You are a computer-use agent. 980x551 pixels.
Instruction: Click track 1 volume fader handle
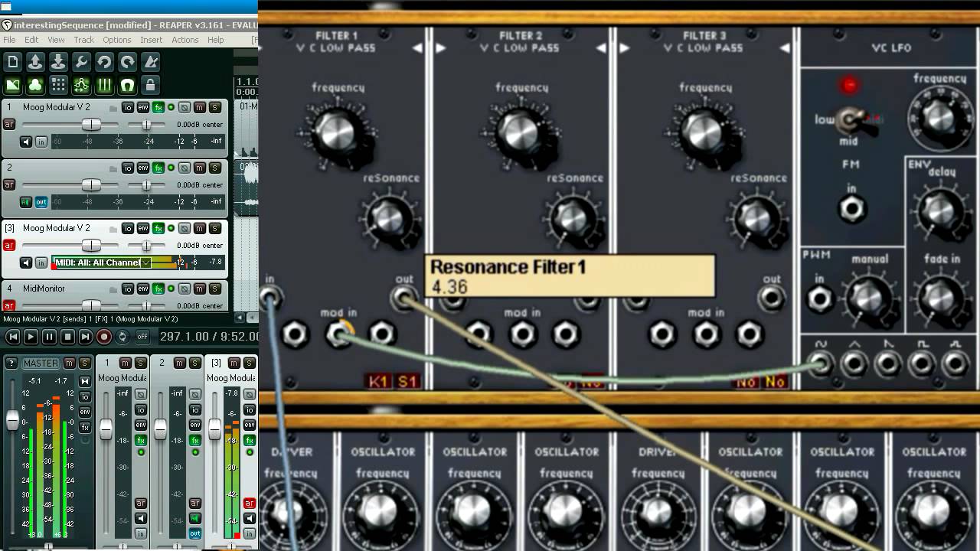coord(91,124)
